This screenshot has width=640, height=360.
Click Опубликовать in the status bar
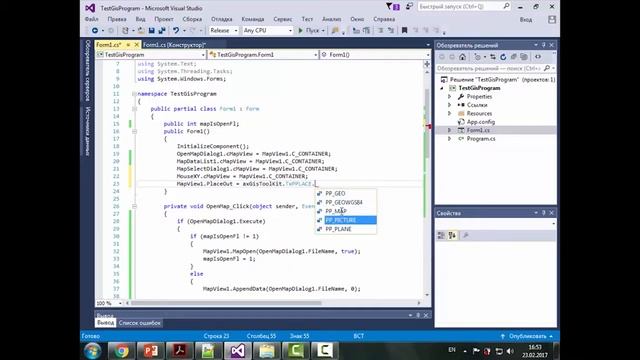[x=527, y=336]
